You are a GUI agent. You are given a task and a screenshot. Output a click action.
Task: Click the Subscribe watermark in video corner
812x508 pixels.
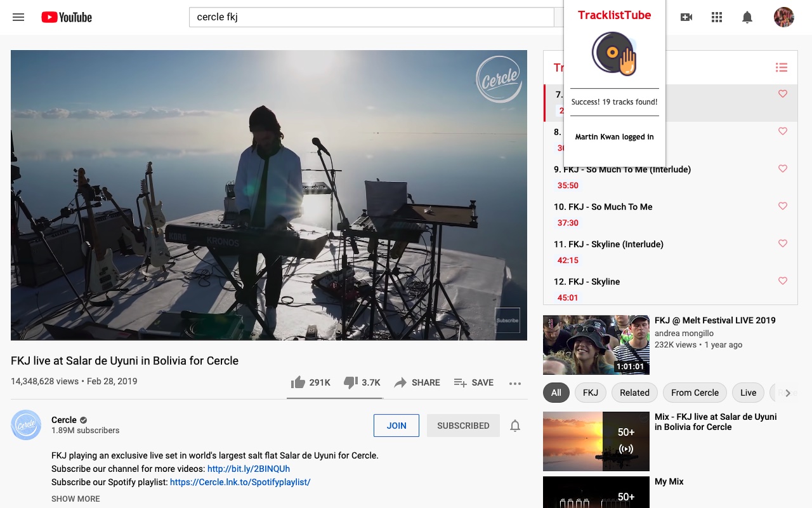tap(507, 320)
